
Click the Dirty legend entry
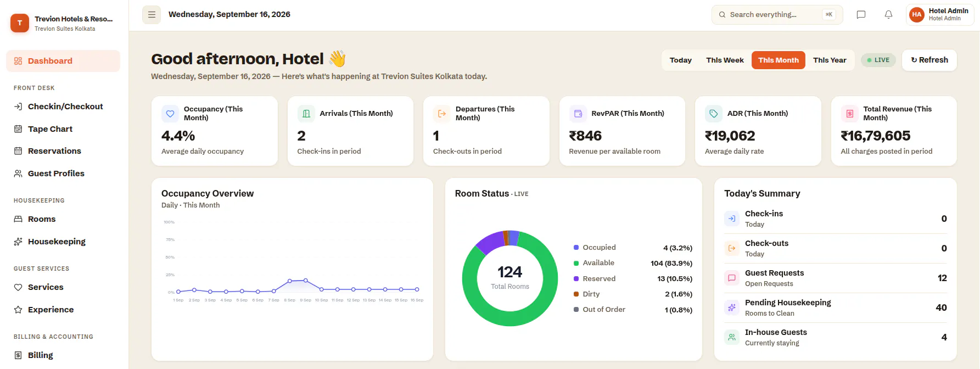coord(633,294)
